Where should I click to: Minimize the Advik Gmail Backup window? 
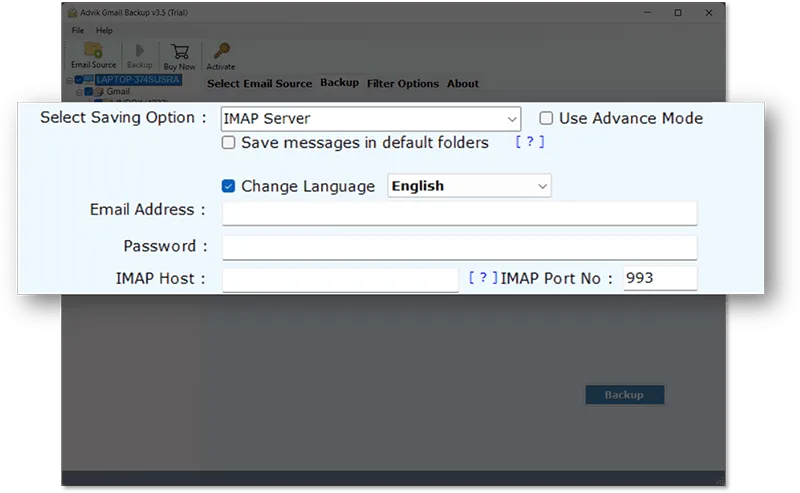(647, 13)
